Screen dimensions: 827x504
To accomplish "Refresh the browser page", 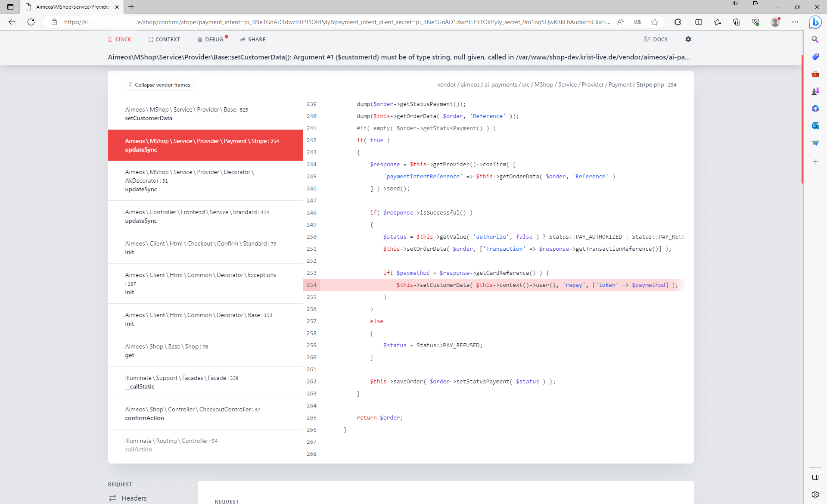I will tap(31, 22).
